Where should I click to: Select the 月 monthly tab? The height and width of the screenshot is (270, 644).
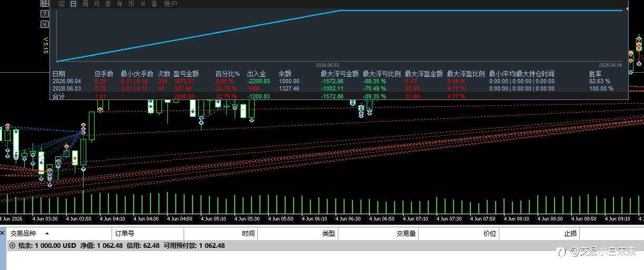point(96,4)
